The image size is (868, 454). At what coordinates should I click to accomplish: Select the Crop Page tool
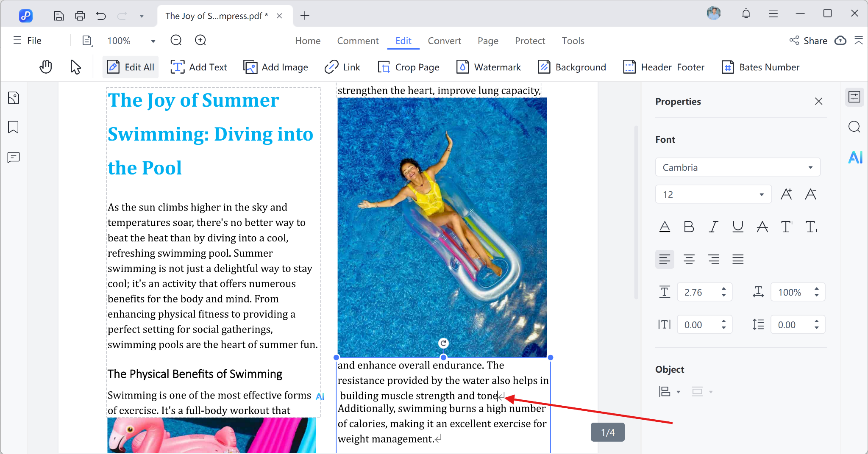point(409,67)
